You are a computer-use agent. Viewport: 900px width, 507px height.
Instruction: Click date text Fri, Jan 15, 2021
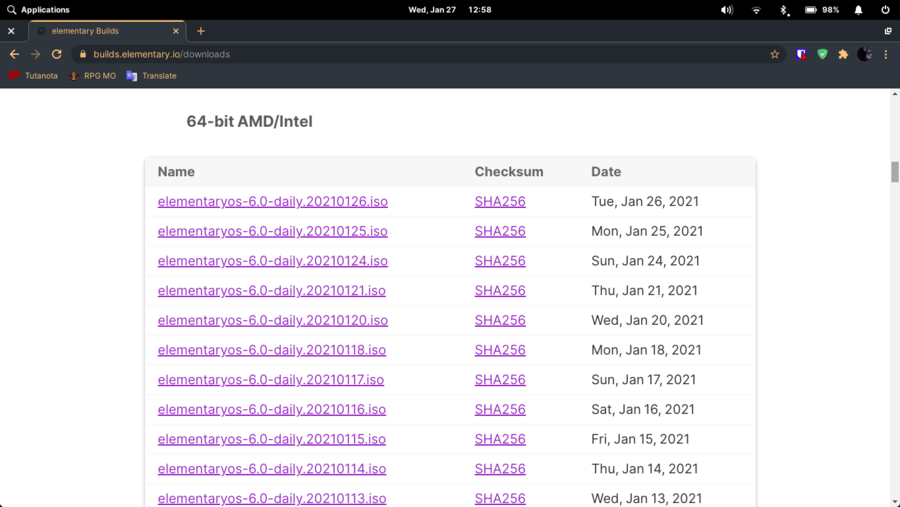[641, 439]
